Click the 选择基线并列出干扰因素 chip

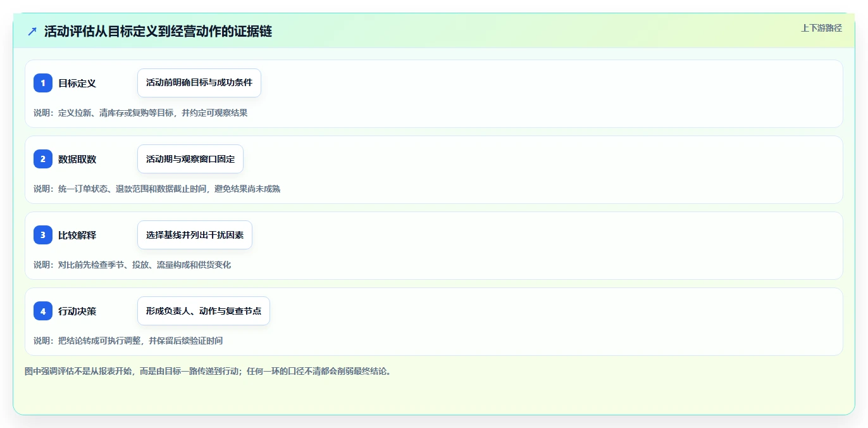pyautogui.click(x=195, y=235)
